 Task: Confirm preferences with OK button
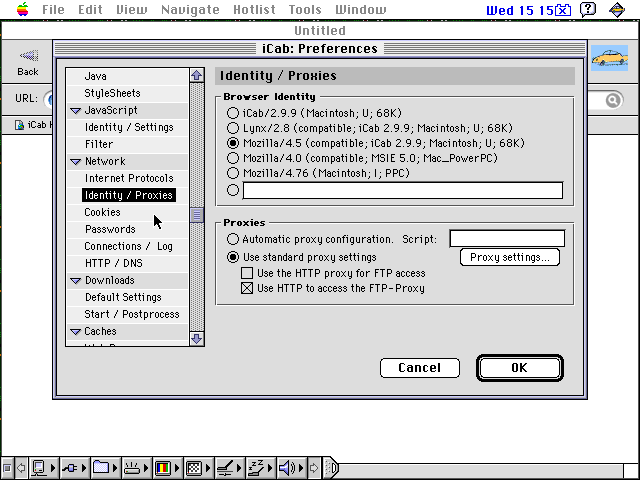pos(520,368)
